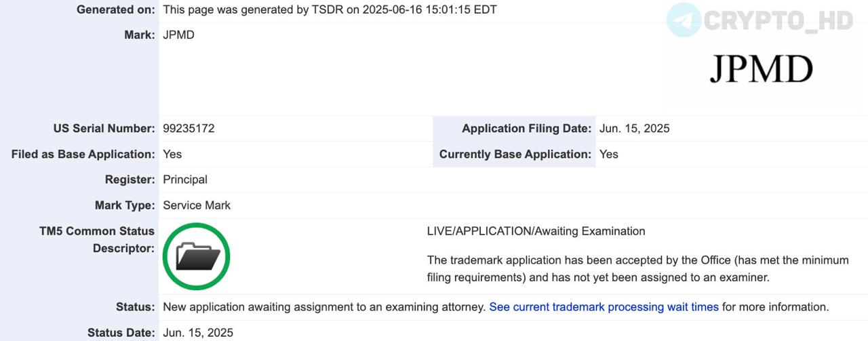
Task: Click the Generated on timestamp text
Action: (330, 10)
